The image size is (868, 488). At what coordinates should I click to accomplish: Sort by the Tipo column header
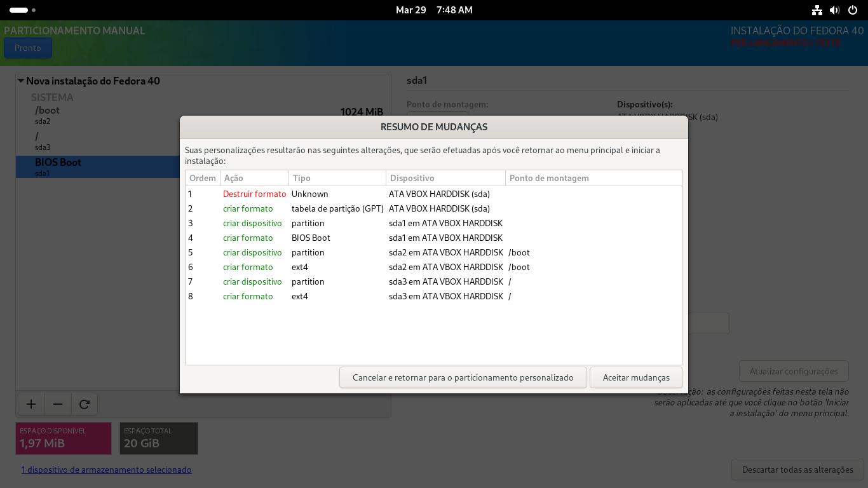pyautogui.click(x=337, y=178)
